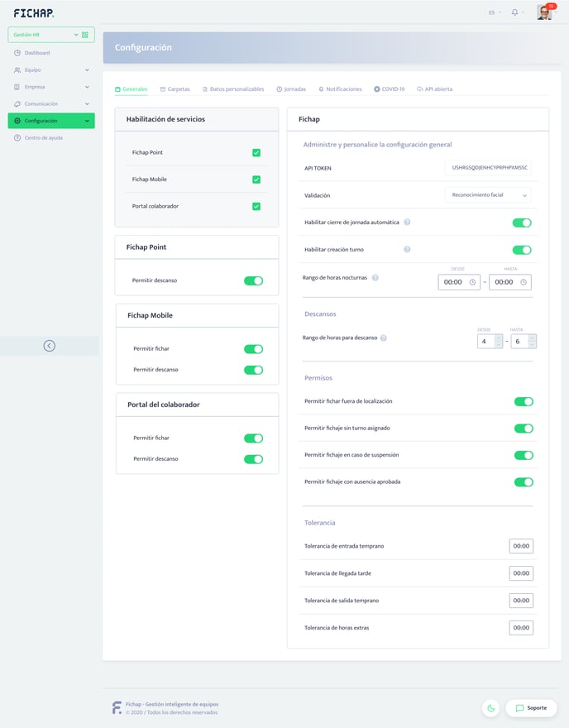Click the Tolerancia de entrada temprano field
569x728 pixels.
521,546
